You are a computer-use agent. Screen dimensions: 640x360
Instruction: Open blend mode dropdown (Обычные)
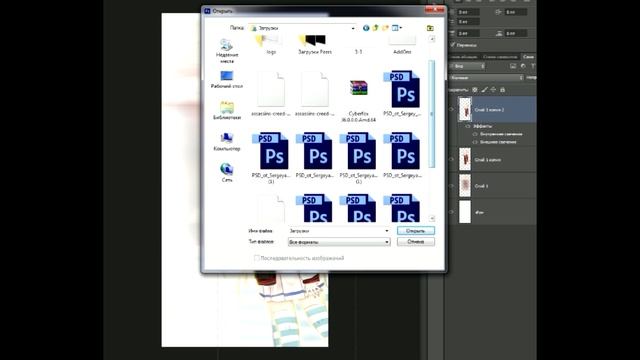(487, 78)
